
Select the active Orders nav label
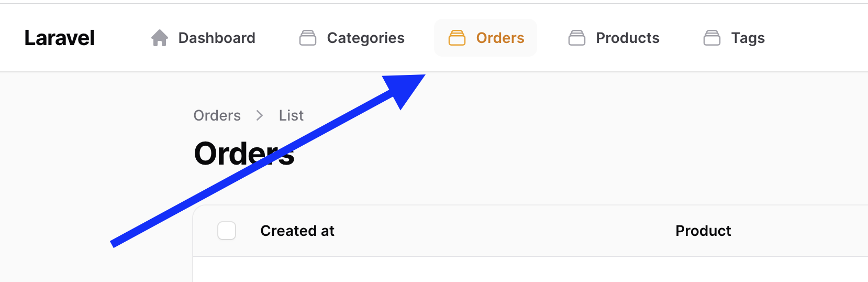[x=500, y=38]
